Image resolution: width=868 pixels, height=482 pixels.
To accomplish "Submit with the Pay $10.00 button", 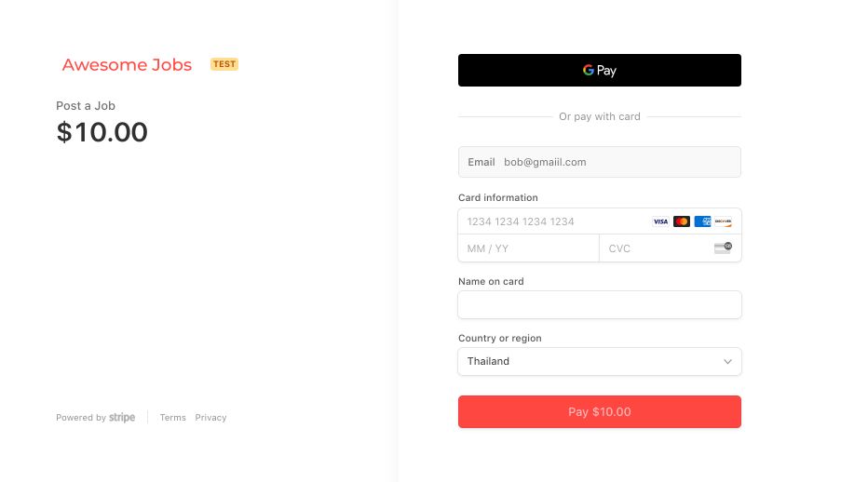I will (599, 412).
